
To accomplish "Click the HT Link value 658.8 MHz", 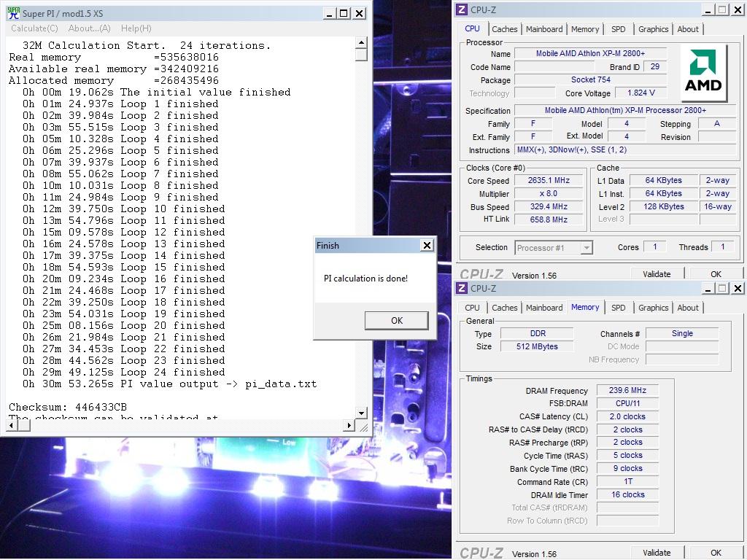I will click(x=549, y=219).
